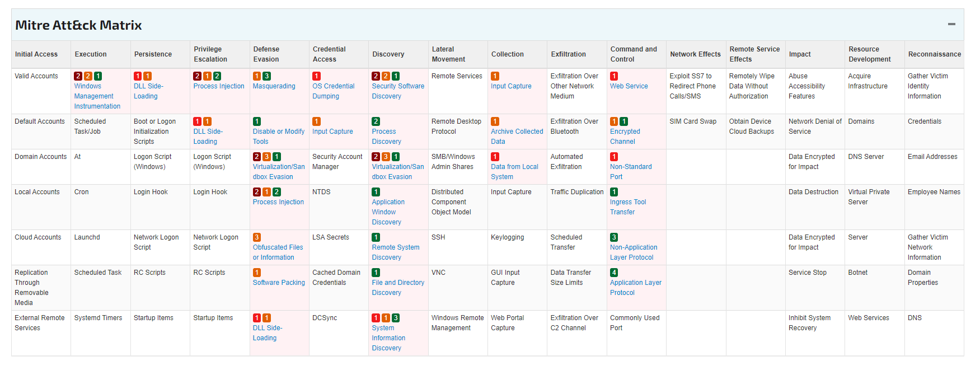This screenshot has height=375, width=980.
Task: Open Disable or Modify Tools link
Action: [279, 137]
